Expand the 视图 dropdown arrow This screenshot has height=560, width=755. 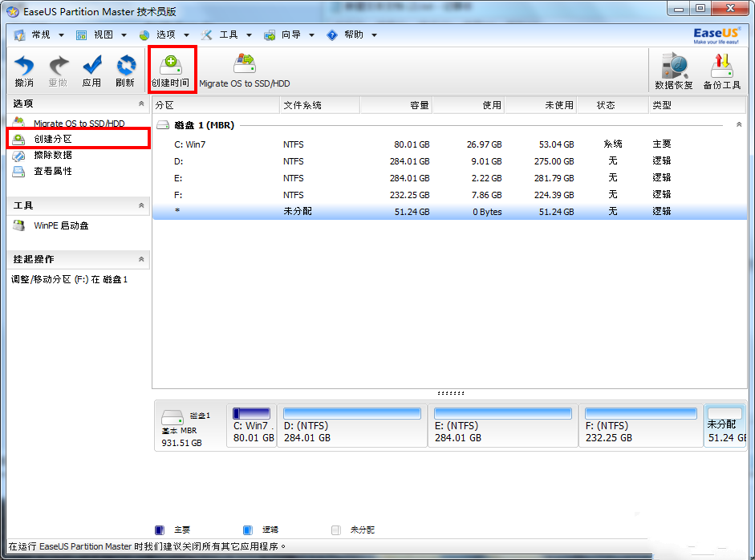click(x=124, y=35)
